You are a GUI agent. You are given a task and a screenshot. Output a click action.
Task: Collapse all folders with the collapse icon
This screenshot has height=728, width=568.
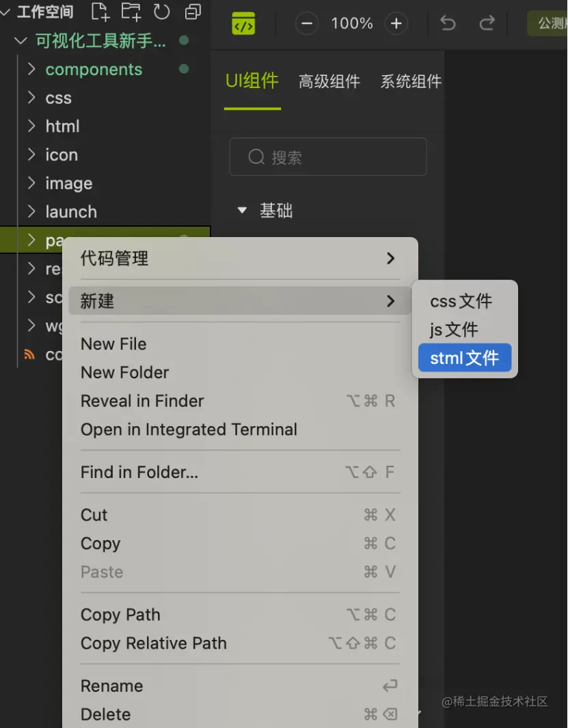pos(193,12)
